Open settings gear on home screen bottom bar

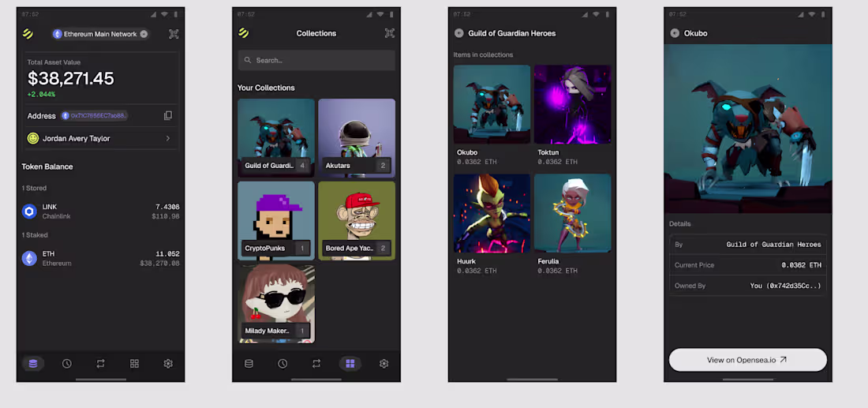pos(168,364)
